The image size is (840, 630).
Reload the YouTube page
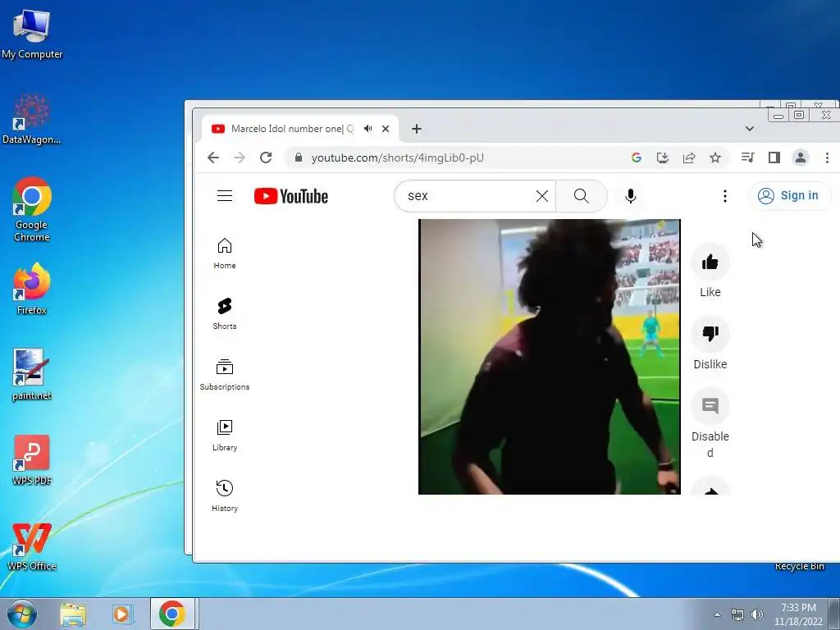(266, 157)
